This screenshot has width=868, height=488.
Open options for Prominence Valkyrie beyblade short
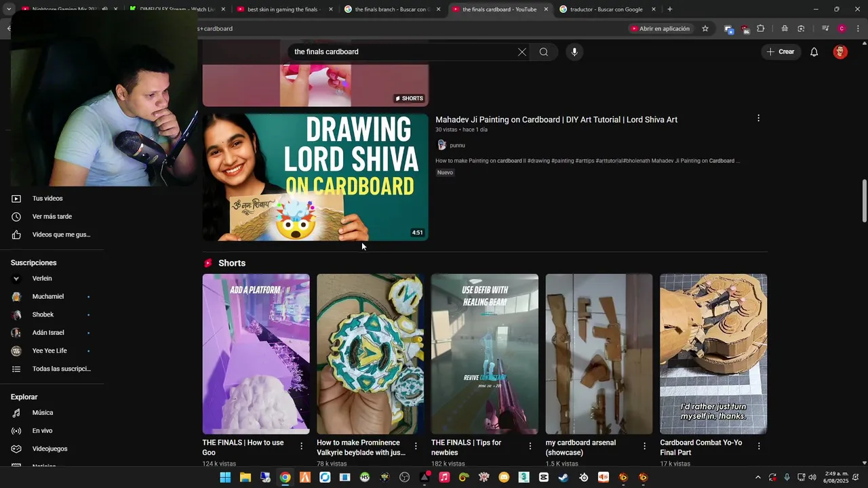[416, 446]
